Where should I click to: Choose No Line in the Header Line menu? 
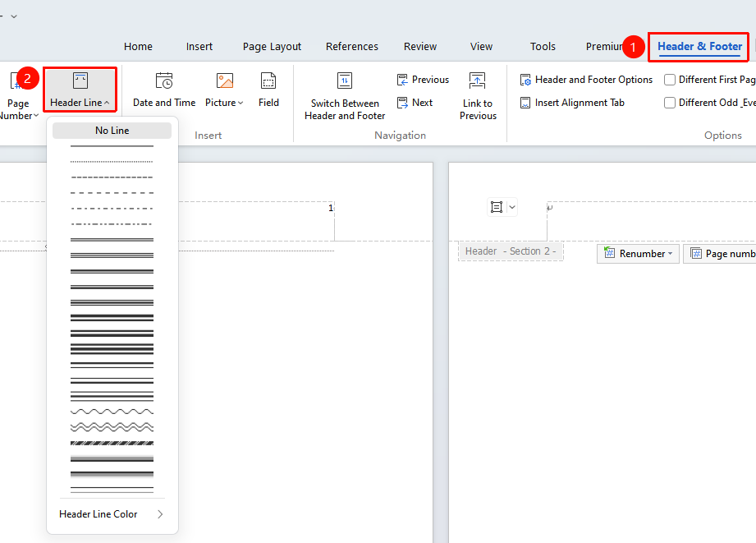point(112,131)
